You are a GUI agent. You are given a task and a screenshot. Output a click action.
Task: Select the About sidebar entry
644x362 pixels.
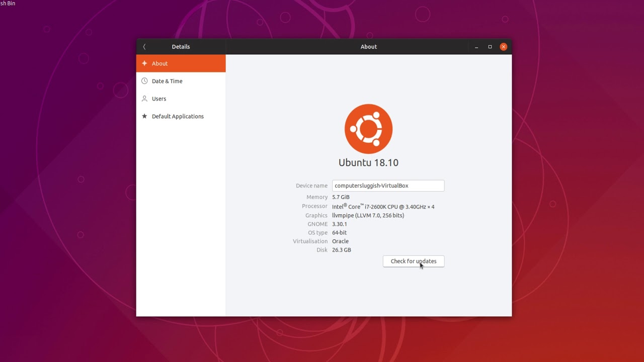(x=181, y=63)
